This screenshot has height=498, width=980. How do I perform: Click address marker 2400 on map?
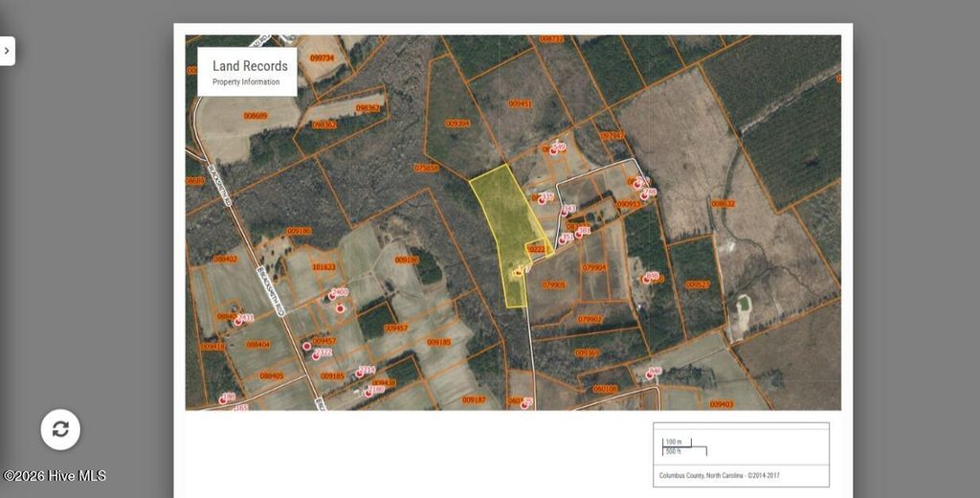click(334, 297)
